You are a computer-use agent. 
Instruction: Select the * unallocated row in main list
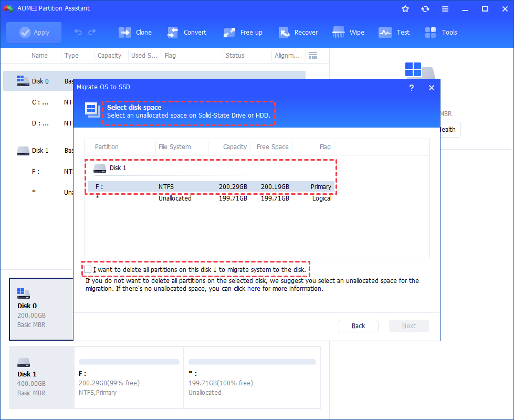coord(34,192)
